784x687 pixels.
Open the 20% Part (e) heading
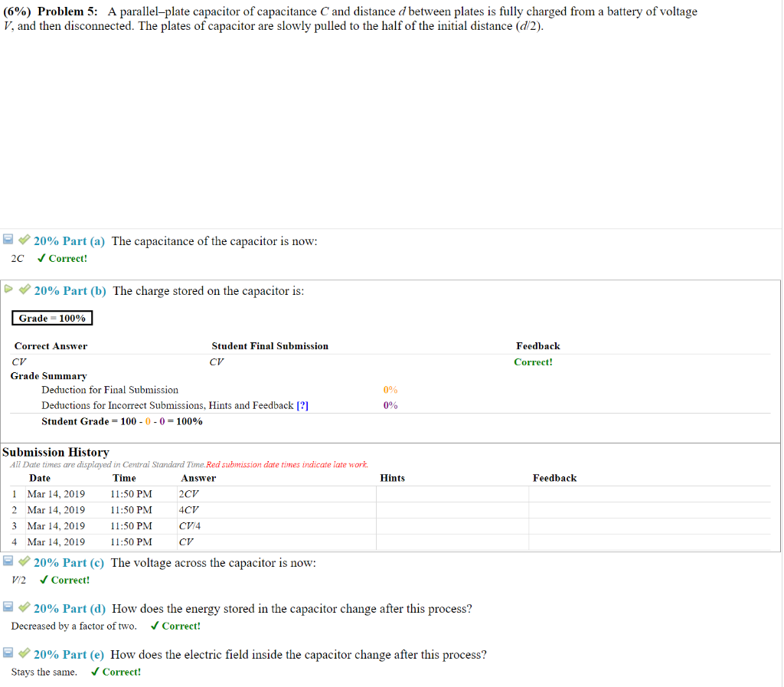(x=69, y=655)
